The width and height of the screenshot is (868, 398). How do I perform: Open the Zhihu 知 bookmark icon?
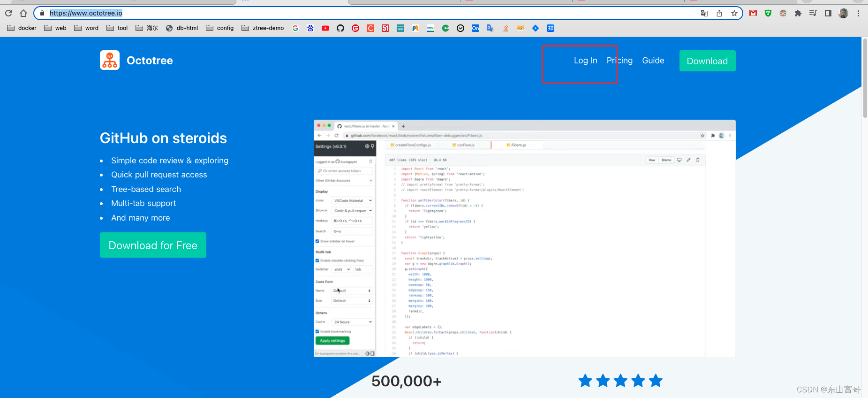[551, 28]
